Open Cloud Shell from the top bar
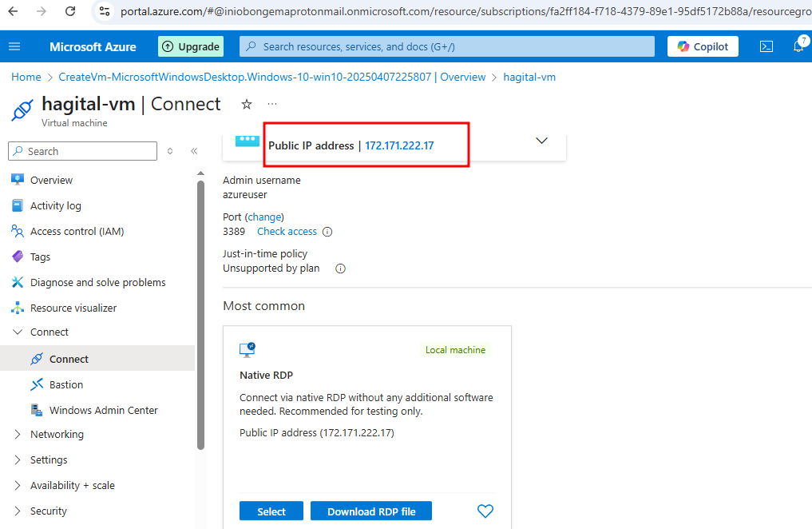812x529 pixels. (x=766, y=46)
